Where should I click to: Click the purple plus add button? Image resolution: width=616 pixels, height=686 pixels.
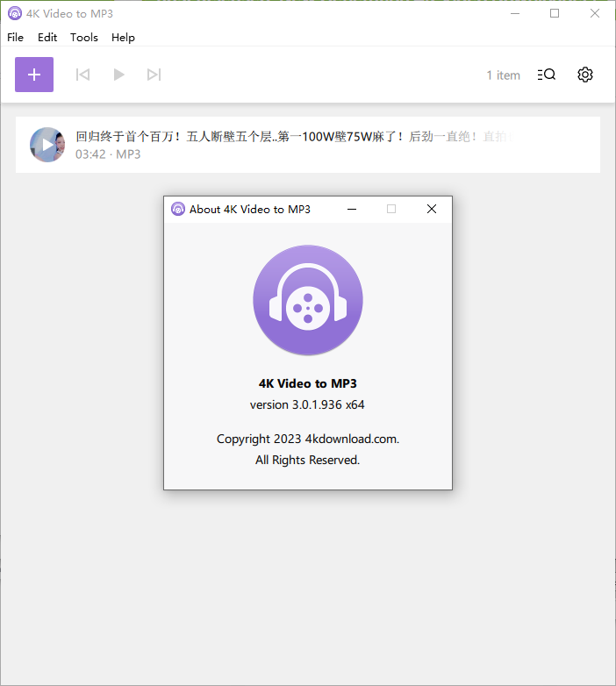pyautogui.click(x=34, y=75)
